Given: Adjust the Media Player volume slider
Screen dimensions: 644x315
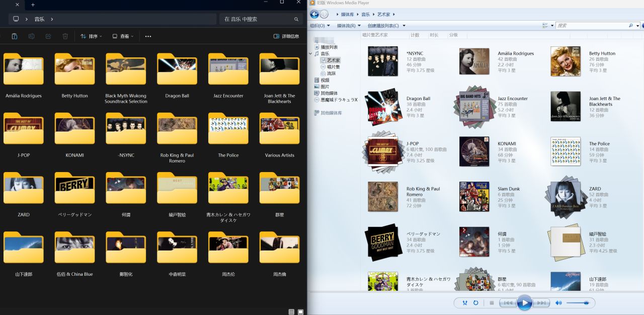Looking at the screenshot, I should coord(578,303).
